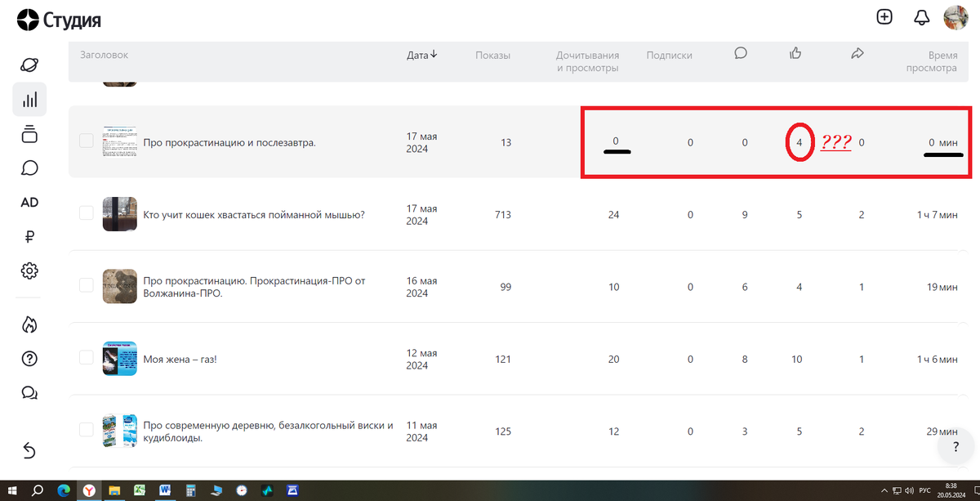Click the 11 мая 2024 date

tap(422, 431)
